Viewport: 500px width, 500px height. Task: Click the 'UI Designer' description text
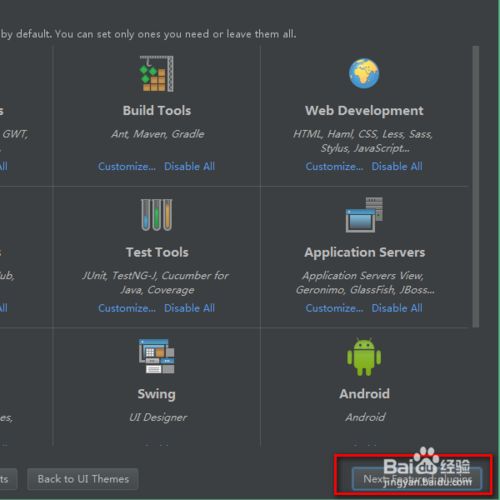point(158,417)
